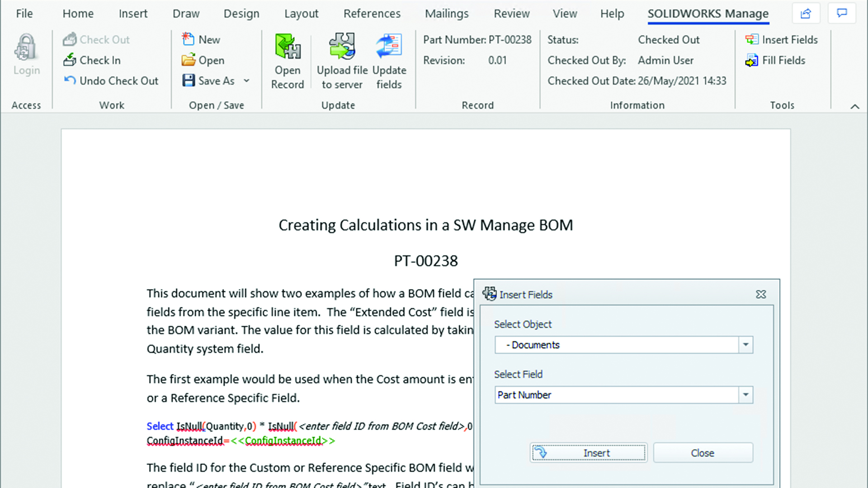Open Record in SOLIDWORKS Manage

tap(288, 61)
